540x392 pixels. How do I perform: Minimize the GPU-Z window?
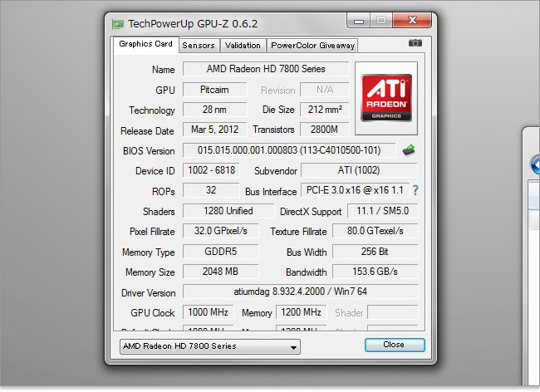tap(359, 21)
